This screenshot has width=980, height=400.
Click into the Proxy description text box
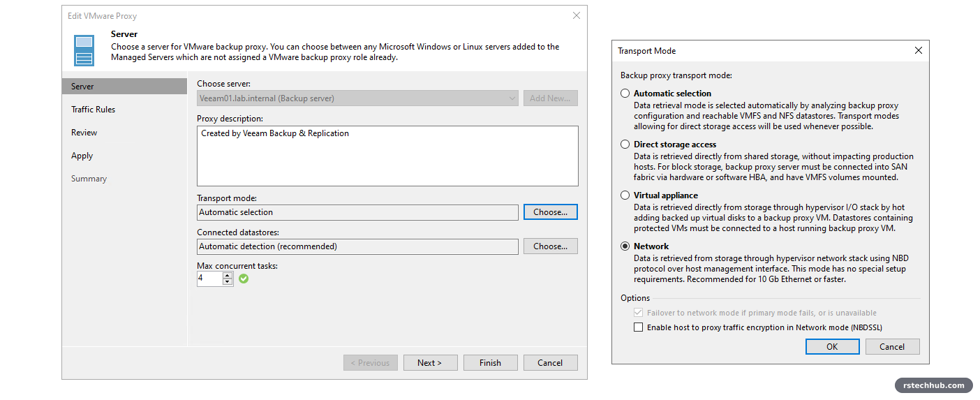pos(387,156)
